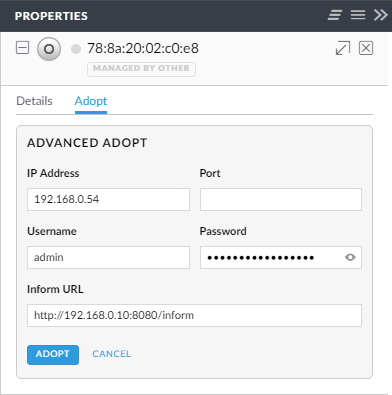Click the Managed By Other badge
This screenshot has height=395, width=392.
point(141,69)
